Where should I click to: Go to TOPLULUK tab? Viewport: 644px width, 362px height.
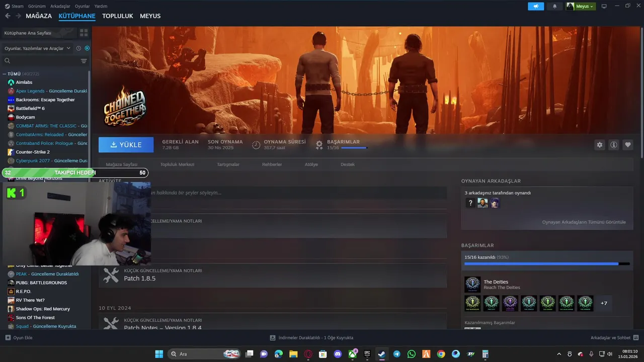(x=118, y=16)
